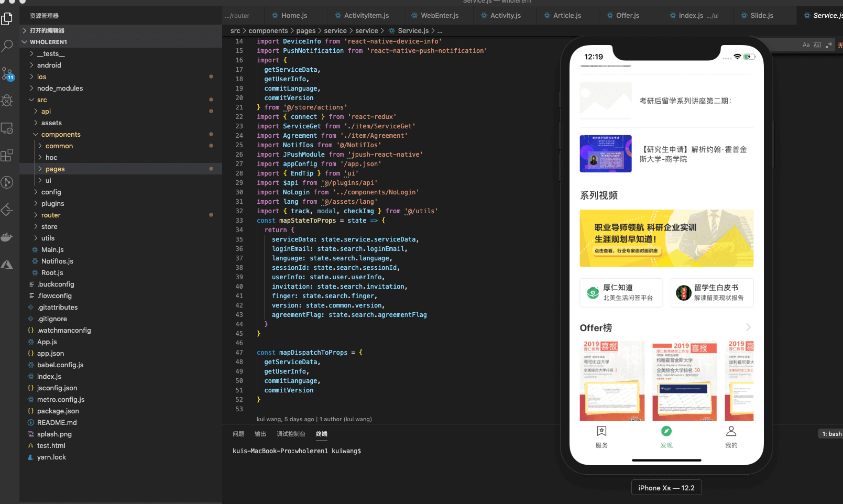Tap the yellow 职业导师领航 video banner
This screenshot has height=504, width=843.
(x=666, y=238)
